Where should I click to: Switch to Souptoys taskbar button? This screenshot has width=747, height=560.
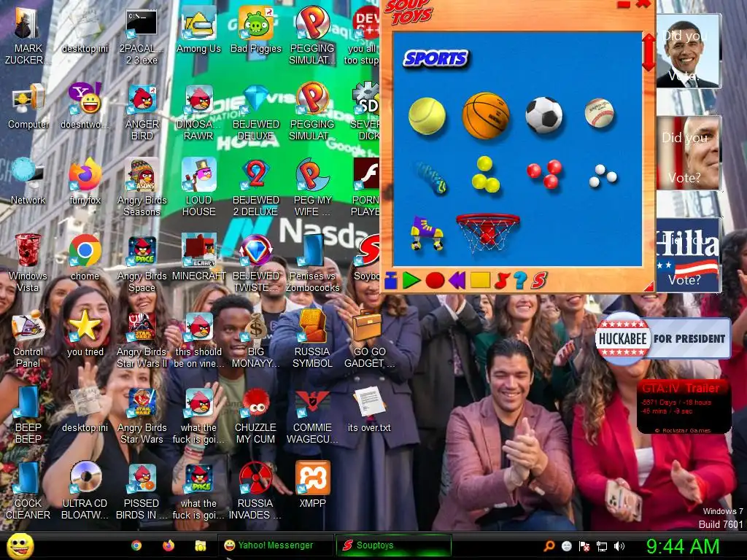coord(393,545)
